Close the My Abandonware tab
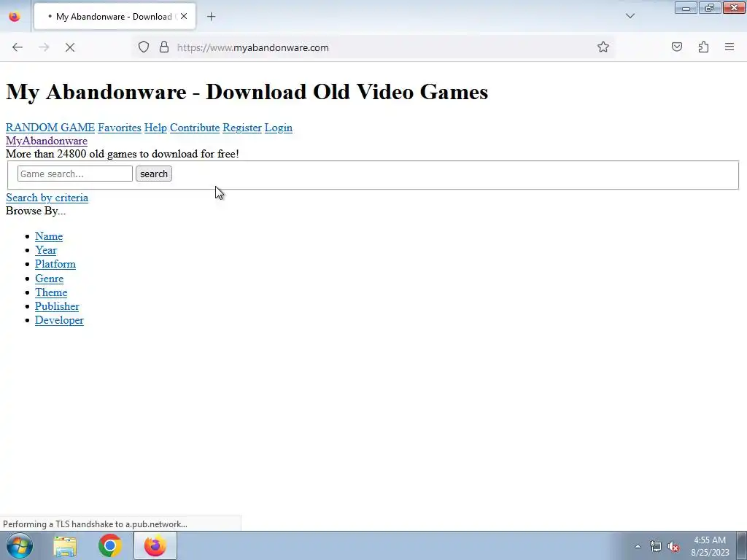This screenshot has width=747, height=560. click(184, 17)
